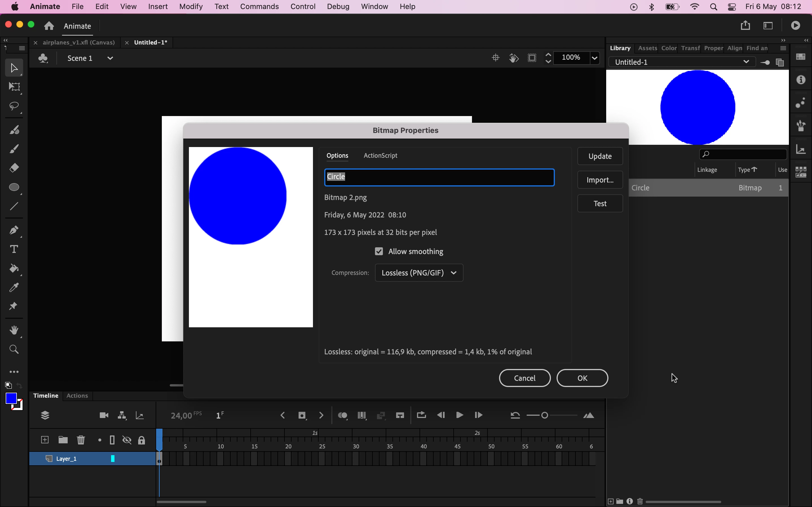Add a camera layer in timeline
Screen dimensions: 812x507
(104, 415)
